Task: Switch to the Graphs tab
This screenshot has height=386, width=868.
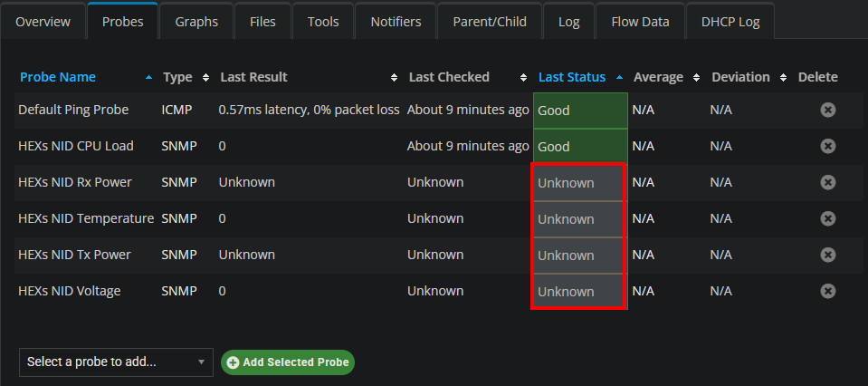Action: pos(196,22)
